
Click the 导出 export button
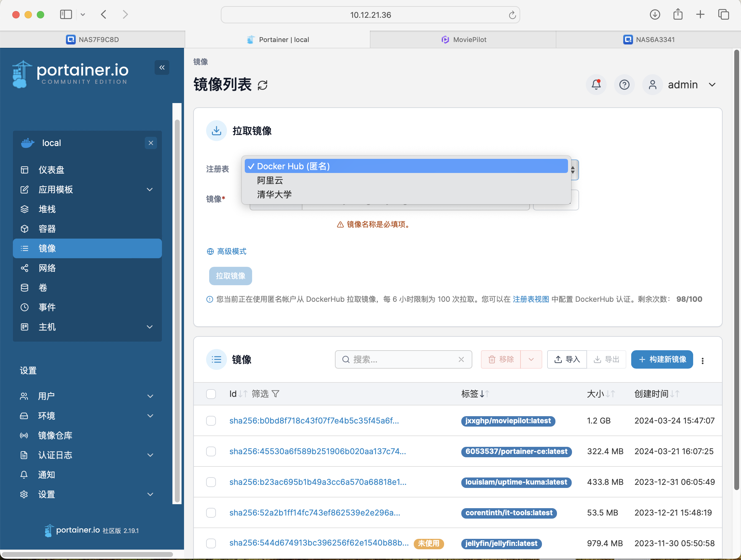click(606, 359)
